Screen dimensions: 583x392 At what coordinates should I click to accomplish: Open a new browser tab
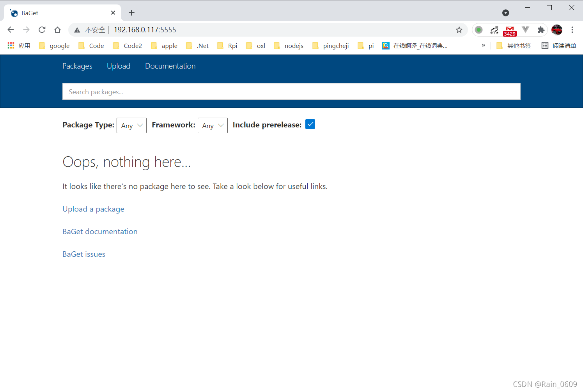(x=131, y=13)
